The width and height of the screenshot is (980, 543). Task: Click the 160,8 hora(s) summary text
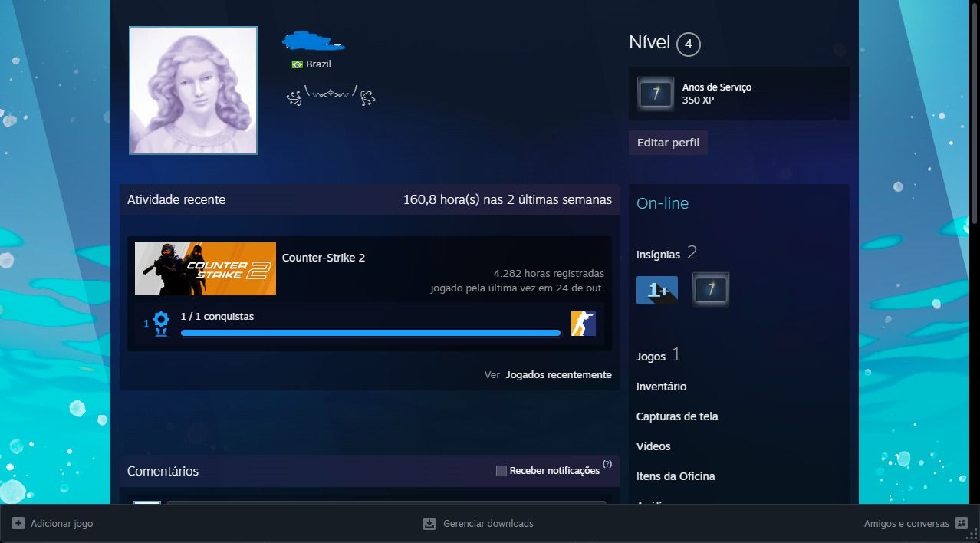[x=508, y=199]
